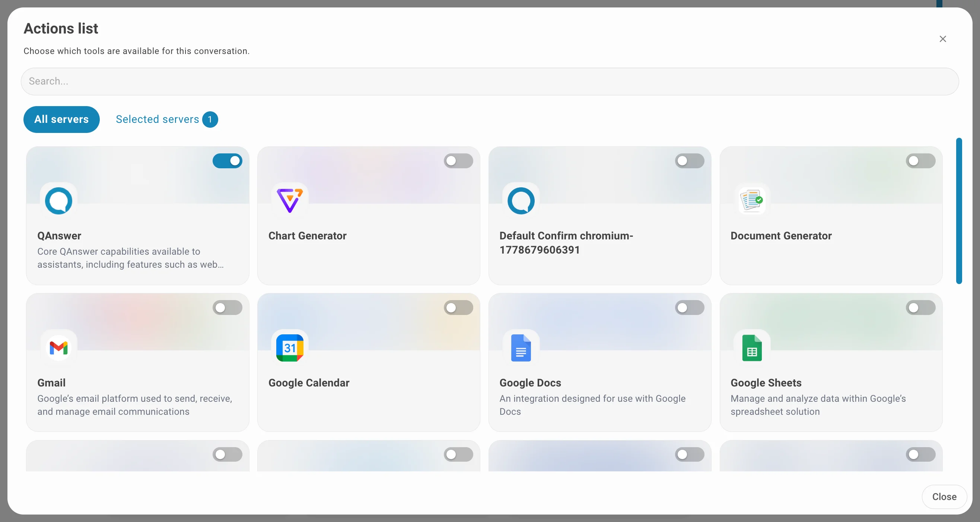Toggle the switch below the Google Docs card
This screenshot has height=522, width=980.
coord(689,454)
